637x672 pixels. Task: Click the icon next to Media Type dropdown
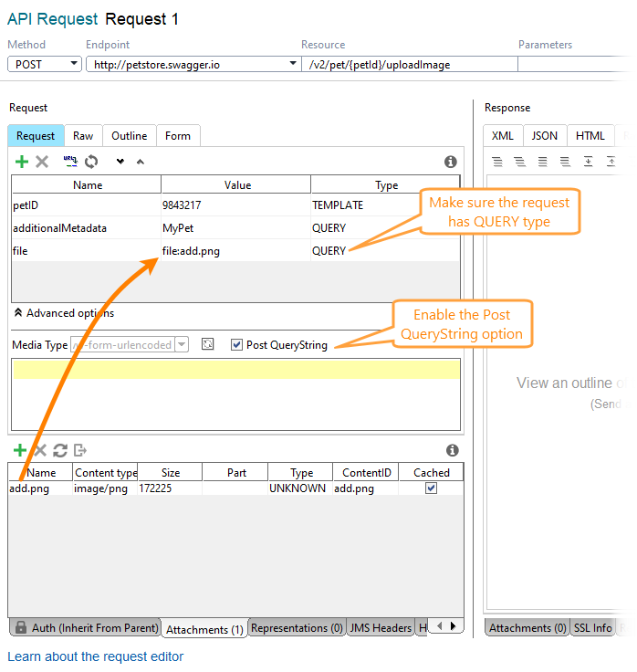207,344
